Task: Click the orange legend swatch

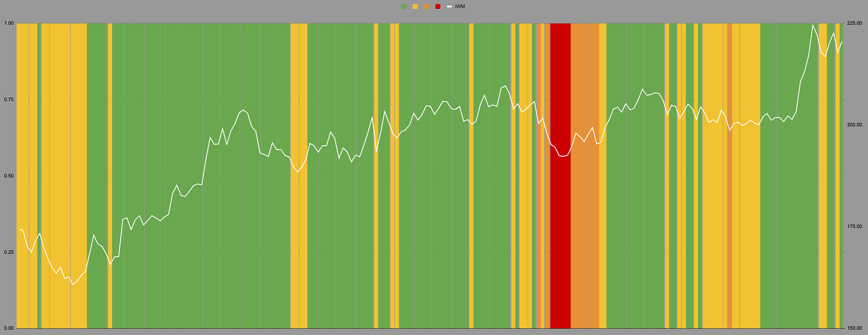Action: coord(426,6)
